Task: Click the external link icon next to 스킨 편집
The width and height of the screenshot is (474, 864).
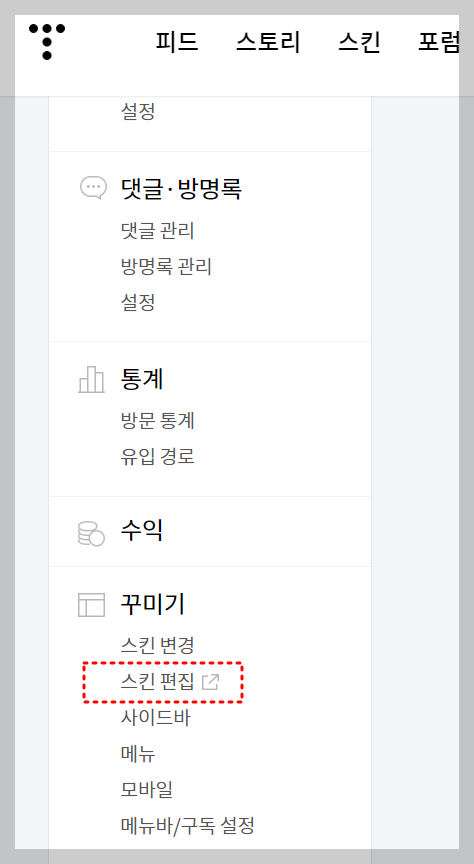Action: coord(211,682)
